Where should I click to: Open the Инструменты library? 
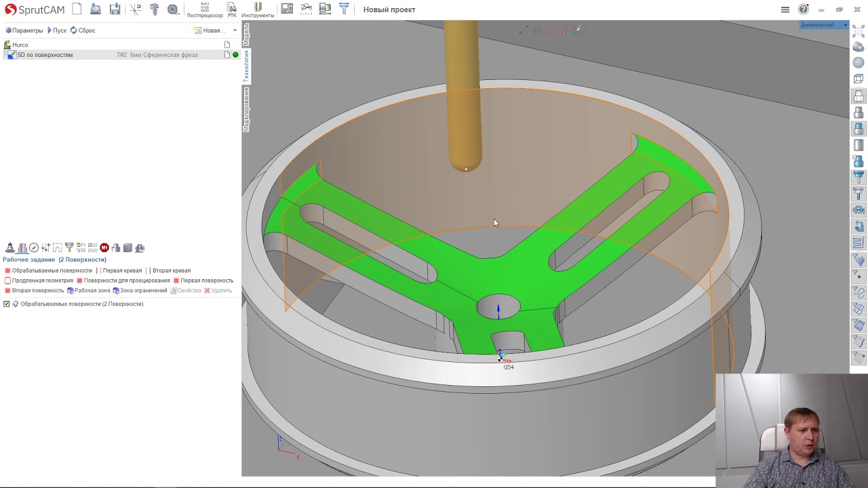coord(258,9)
